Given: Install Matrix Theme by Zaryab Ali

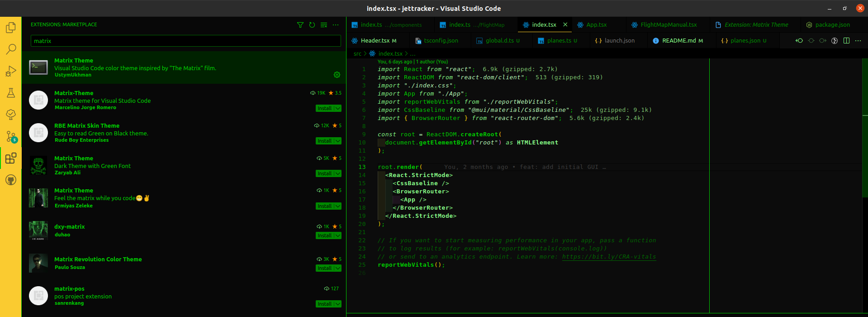Looking at the screenshot, I should (x=324, y=173).
